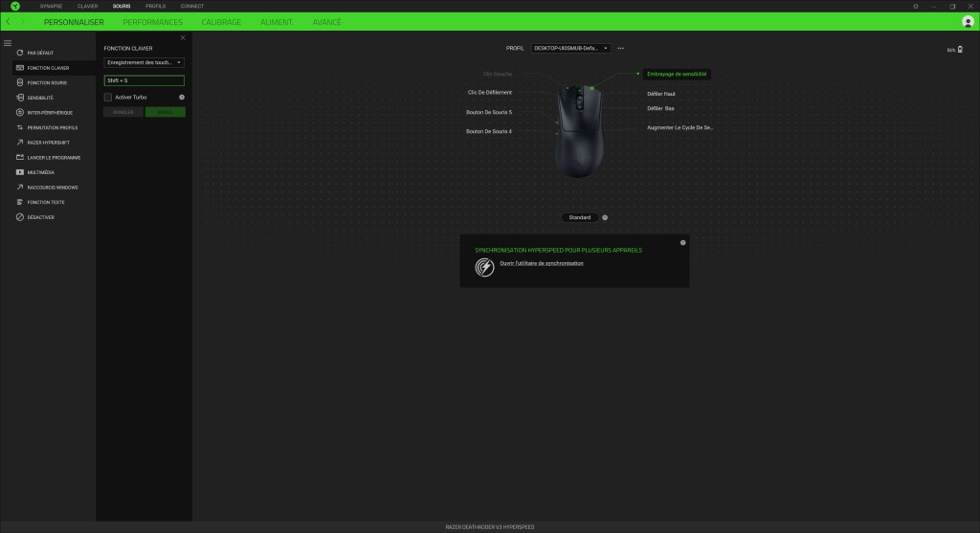Select the Bouton De Souris 4 binding
This screenshot has width=980, height=533.
[x=489, y=131]
